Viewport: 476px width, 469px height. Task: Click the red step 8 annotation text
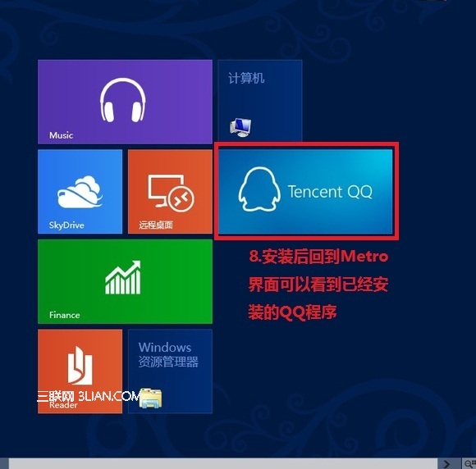(318, 285)
